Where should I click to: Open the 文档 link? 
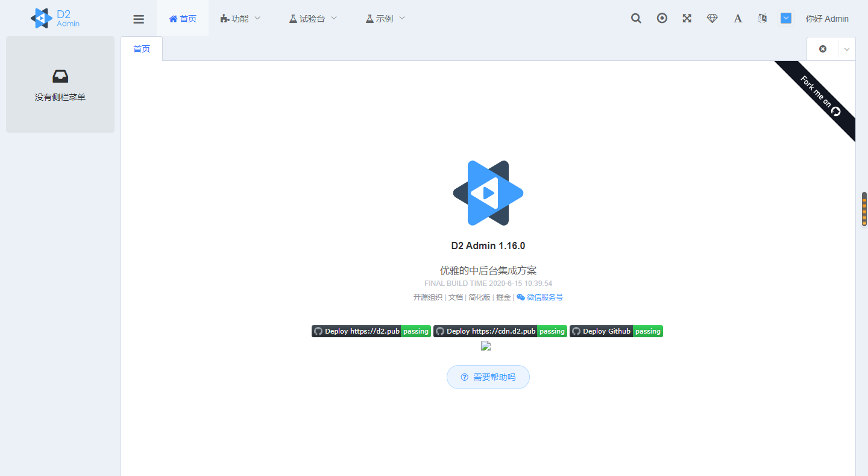(x=456, y=297)
